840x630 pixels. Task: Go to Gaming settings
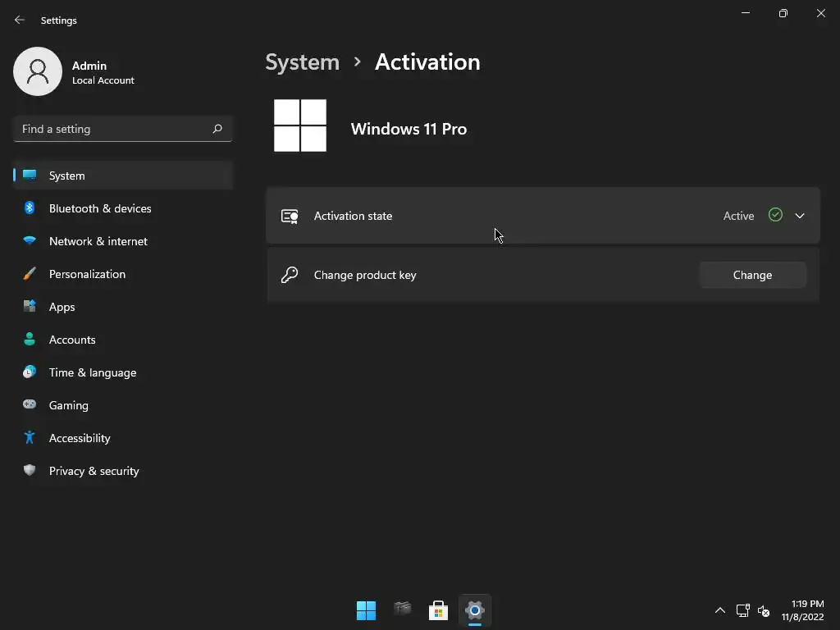[123, 405]
